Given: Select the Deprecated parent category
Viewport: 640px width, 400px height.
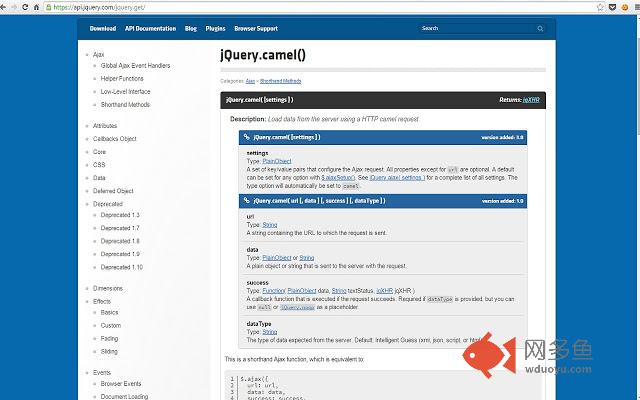Looking at the screenshot, I should coord(108,204).
